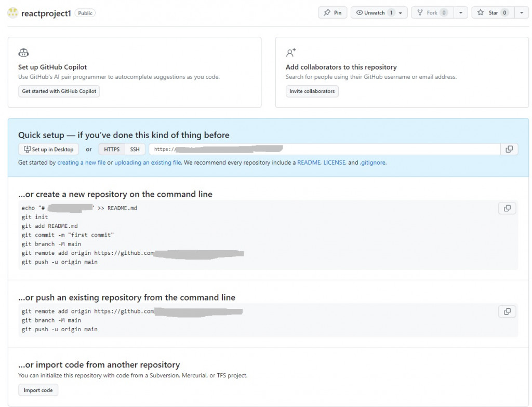
Task: Click the repository URL field
Action: (324, 149)
